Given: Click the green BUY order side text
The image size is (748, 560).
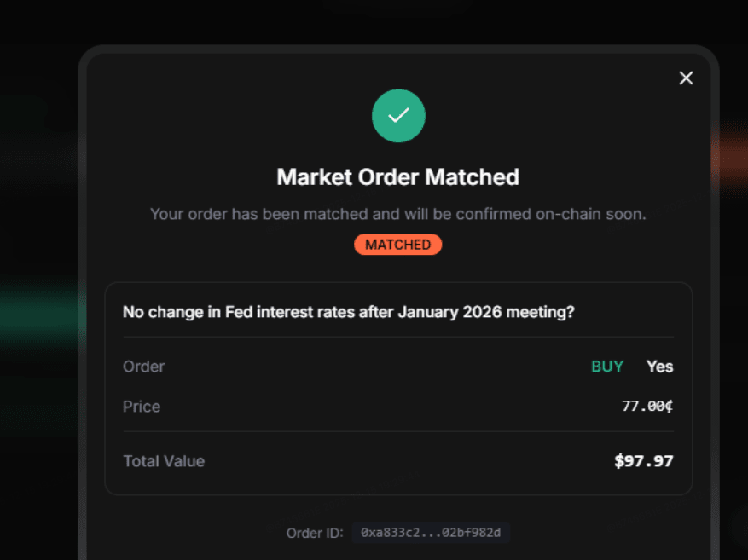Looking at the screenshot, I should click(x=607, y=367).
